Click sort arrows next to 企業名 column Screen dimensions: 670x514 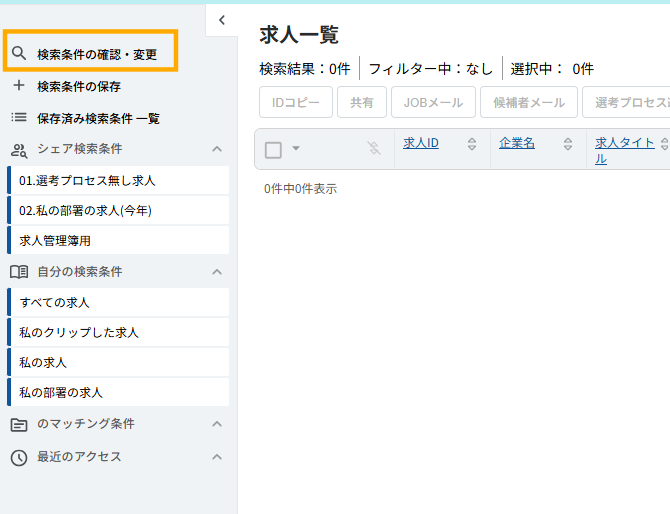[x=568, y=144]
